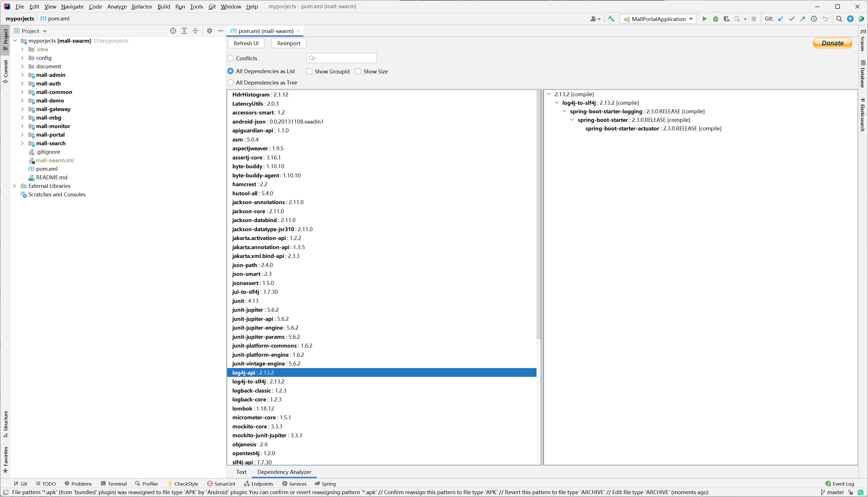Select jackson-databind : 2.11.0 dependency
Image resolution: width=868 pixels, height=497 pixels.
(x=381, y=220)
